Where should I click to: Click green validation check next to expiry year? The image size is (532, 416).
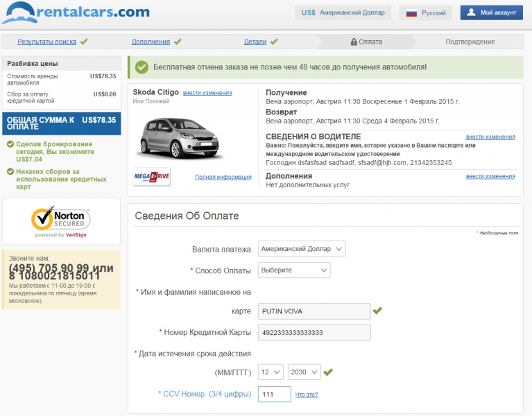pyautogui.click(x=328, y=372)
